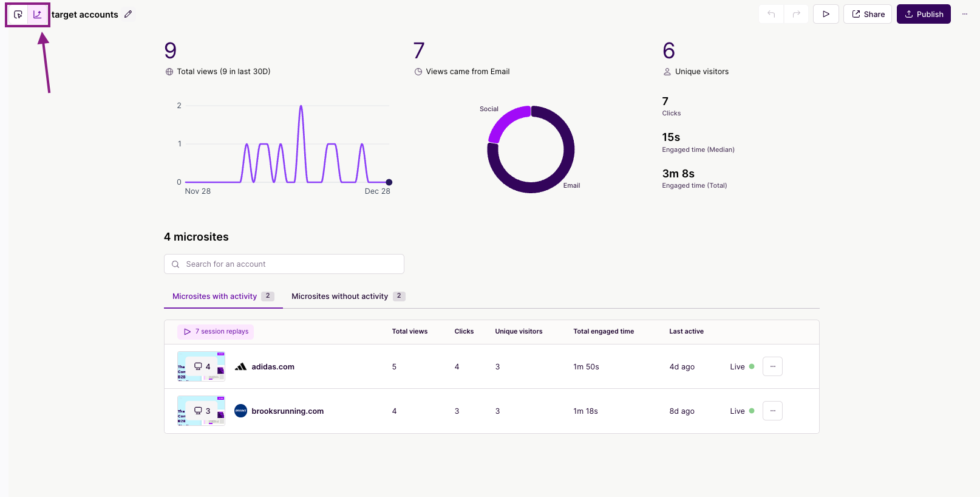
Task: Switch to the editor cursor mode icon
Action: pos(18,15)
